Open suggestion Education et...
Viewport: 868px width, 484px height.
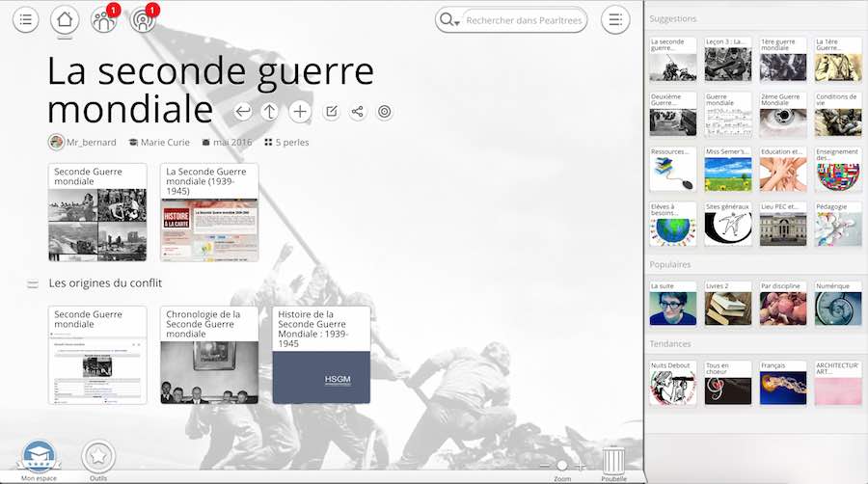point(783,170)
